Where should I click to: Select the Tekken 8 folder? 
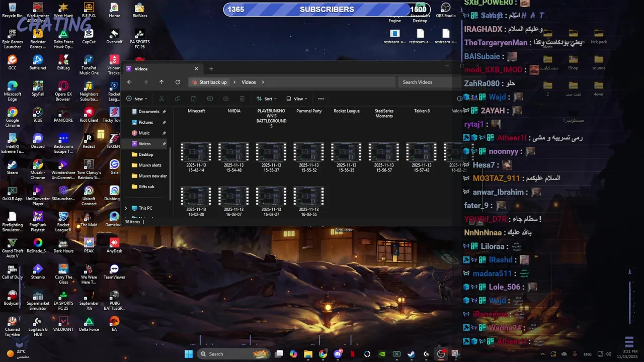(x=422, y=111)
